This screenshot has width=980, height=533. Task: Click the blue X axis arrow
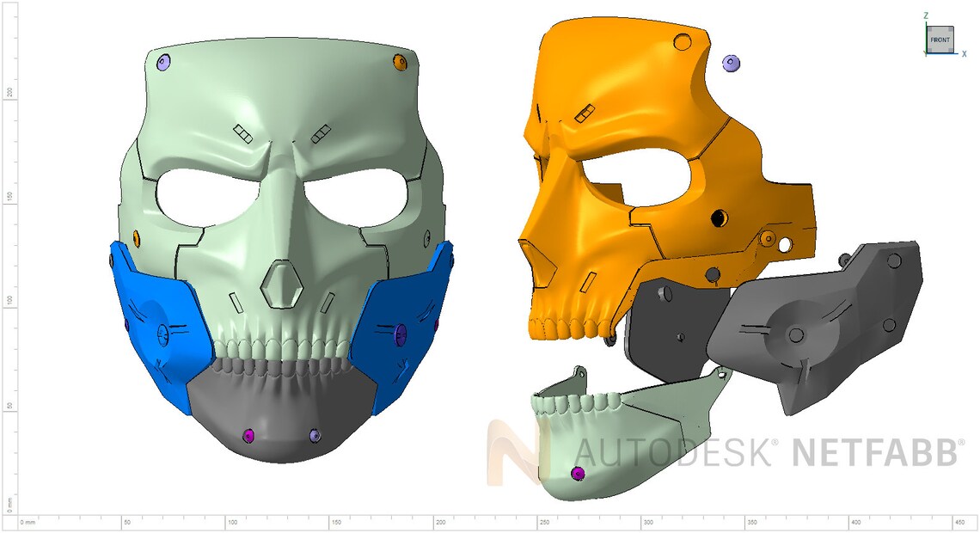click(x=956, y=53)
